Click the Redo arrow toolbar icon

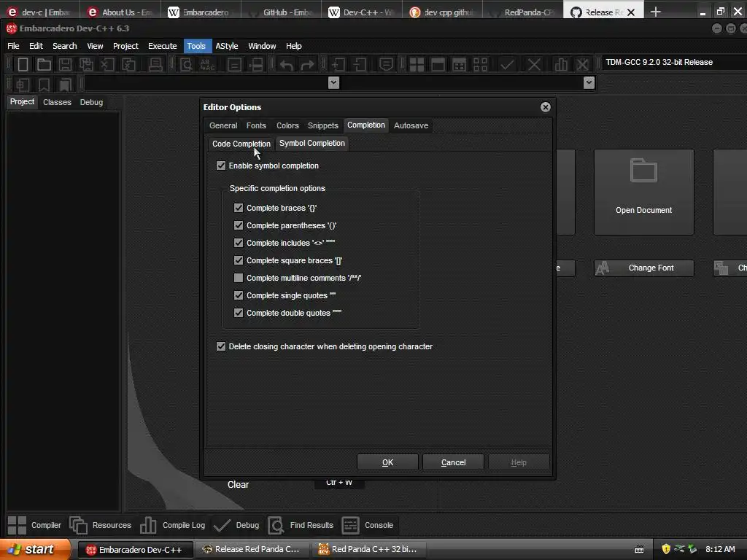(307, 64)
